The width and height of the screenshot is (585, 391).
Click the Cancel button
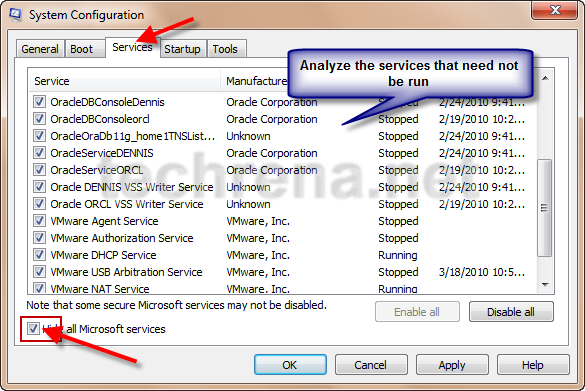coord(371,365)
